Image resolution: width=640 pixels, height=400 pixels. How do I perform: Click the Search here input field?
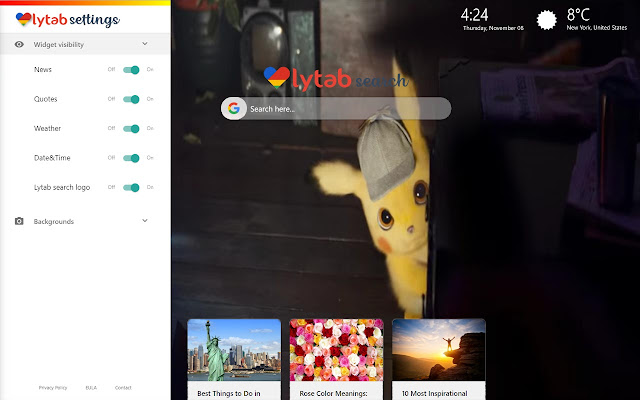[336, 109]
